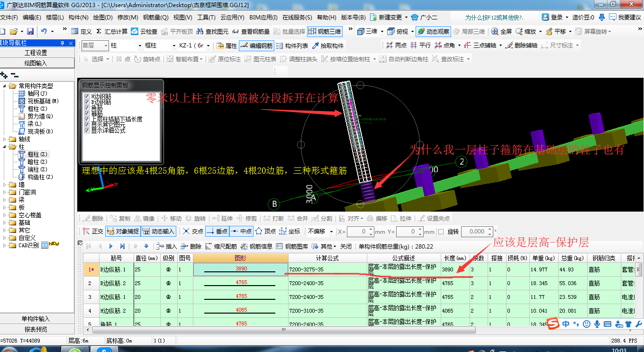The width and height of the screenshot is (644, 352).
Task: Enable 交点 intersection snap
Action: pyautogui.click(x=193, y=232)
